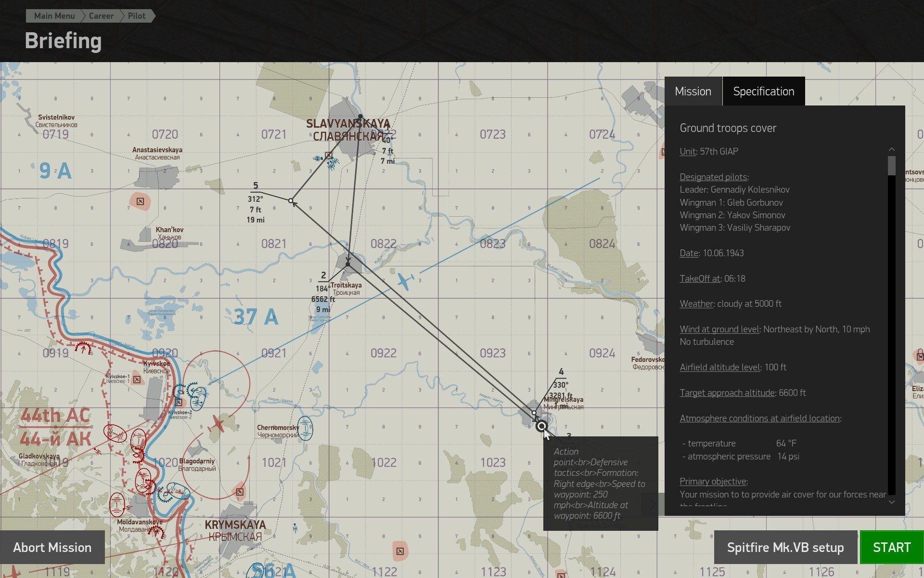Viewport: 924px width, 578px height.
Task: Click the Kyivskoe-2 airfield marker
Action: tap(179, 402)
